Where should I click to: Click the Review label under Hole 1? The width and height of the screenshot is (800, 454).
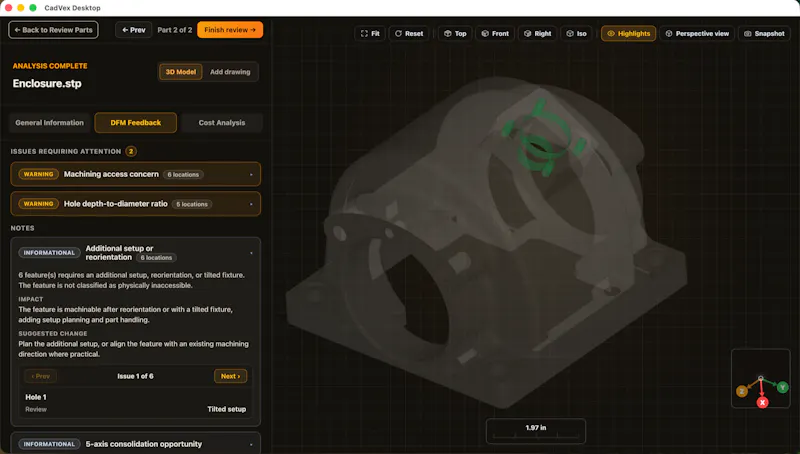36,409
